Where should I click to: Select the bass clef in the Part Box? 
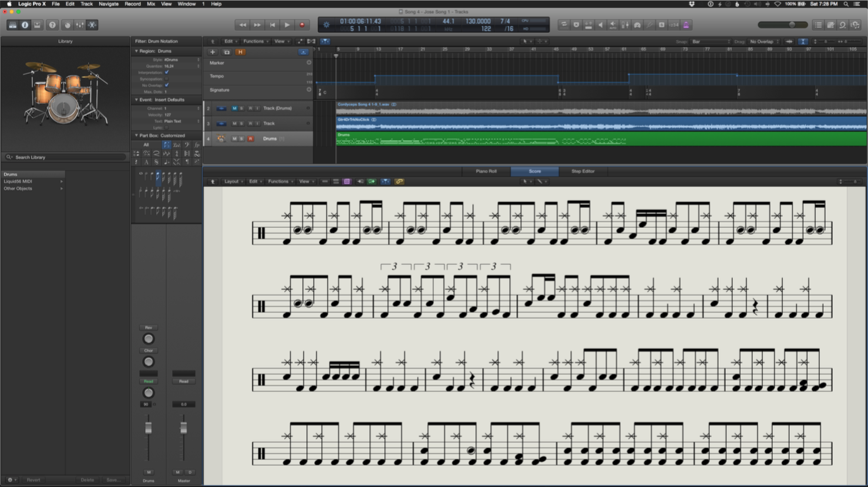187,146
